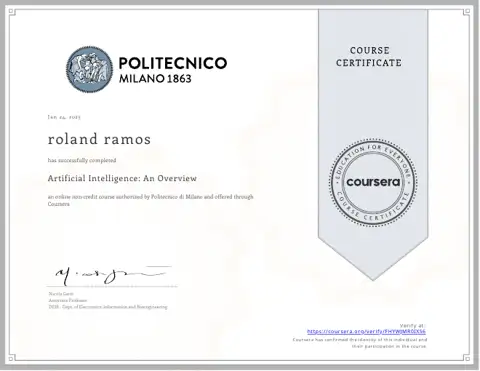The height and width of the screenshot is (371, 480).
Task: Select the recipient name 'roland ramos'
Action: [x=99, y=139]
